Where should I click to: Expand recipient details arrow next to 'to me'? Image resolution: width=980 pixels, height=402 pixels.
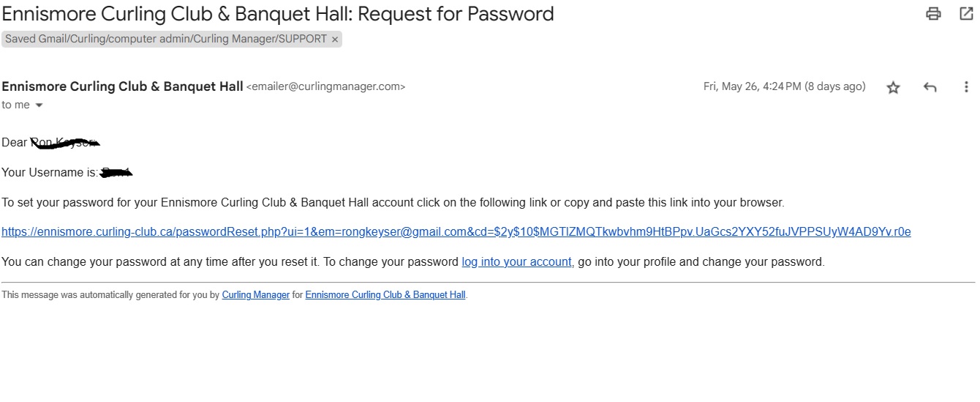pyautogui.click(x=39, y=105)
